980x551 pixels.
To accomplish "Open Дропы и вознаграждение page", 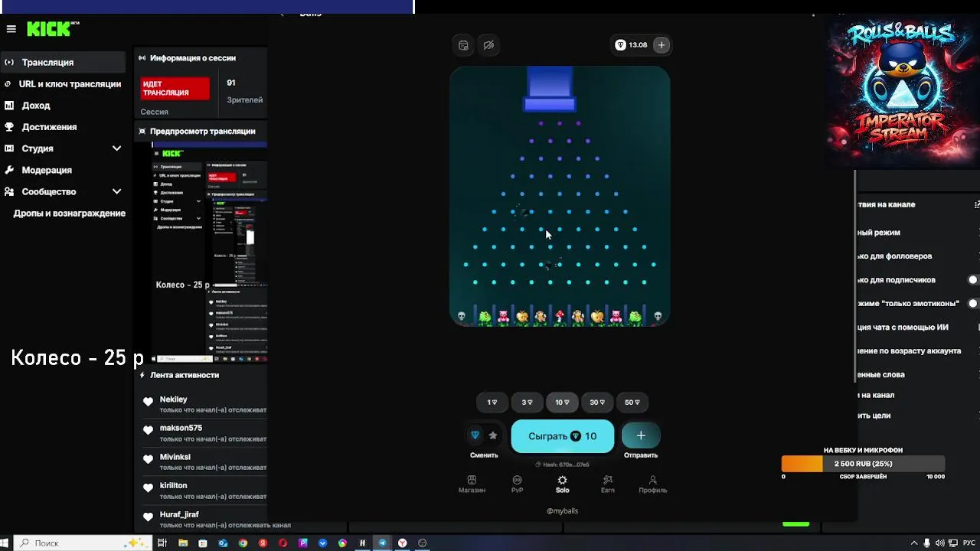I will click(x=69, y=213).
